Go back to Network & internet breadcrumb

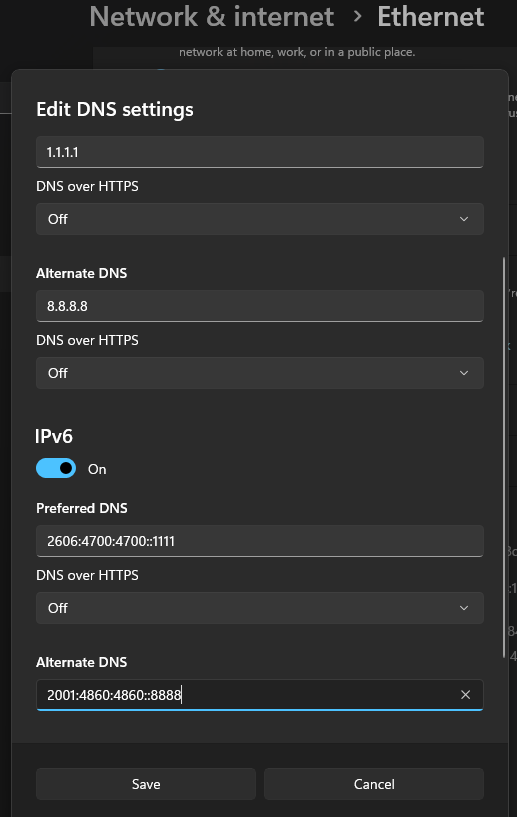coord(212,17)
